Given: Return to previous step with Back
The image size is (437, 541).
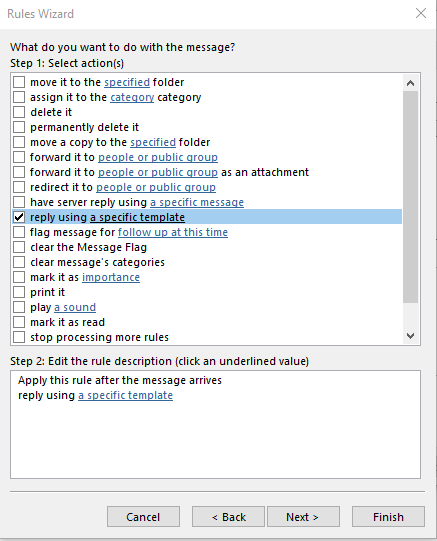Looking at the screenshot, I should pos(228,517).
